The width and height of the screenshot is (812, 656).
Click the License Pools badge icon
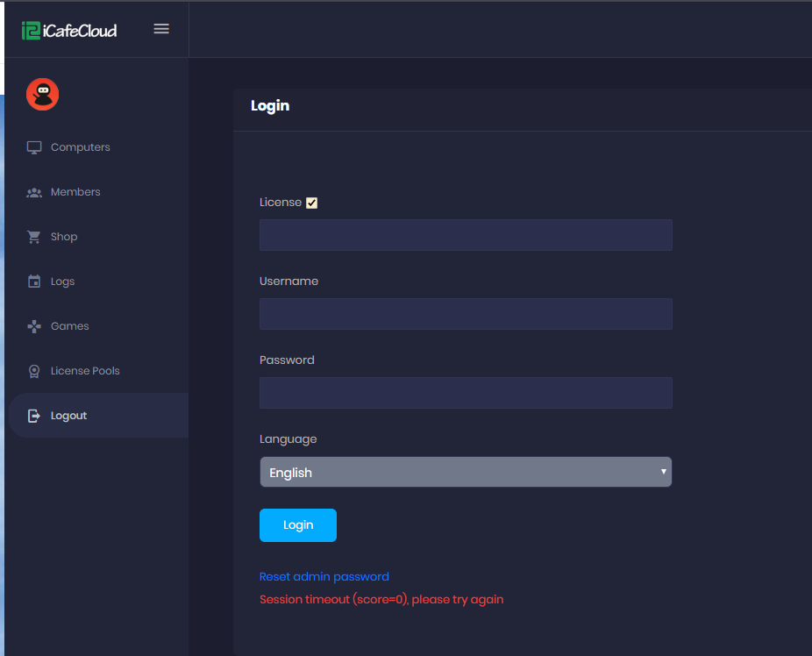[34, 371]
